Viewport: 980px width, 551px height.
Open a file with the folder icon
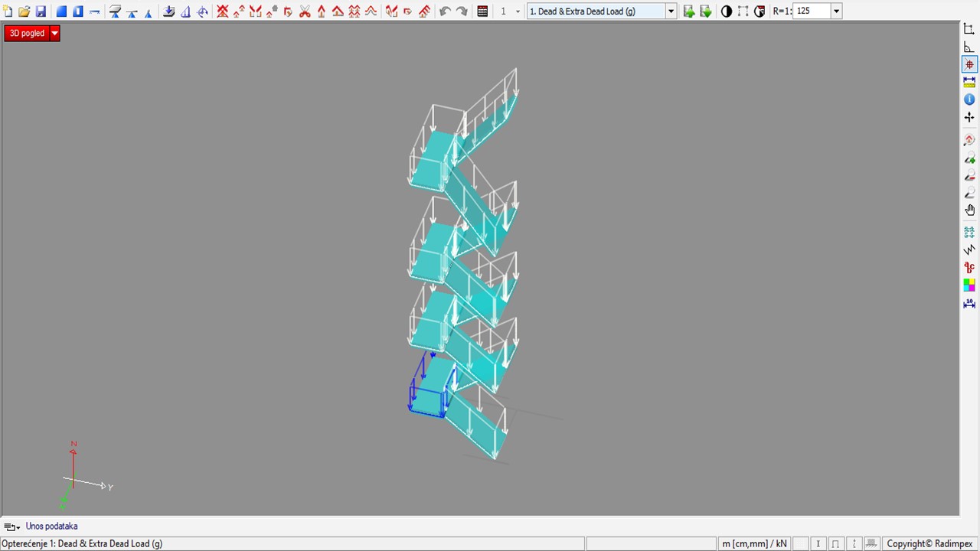tap(24, 11)
